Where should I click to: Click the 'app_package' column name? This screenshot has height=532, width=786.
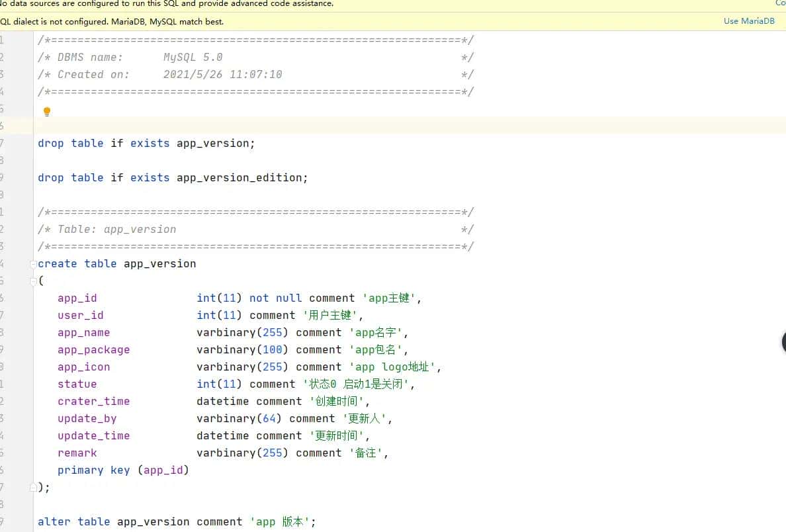point(93,350)
